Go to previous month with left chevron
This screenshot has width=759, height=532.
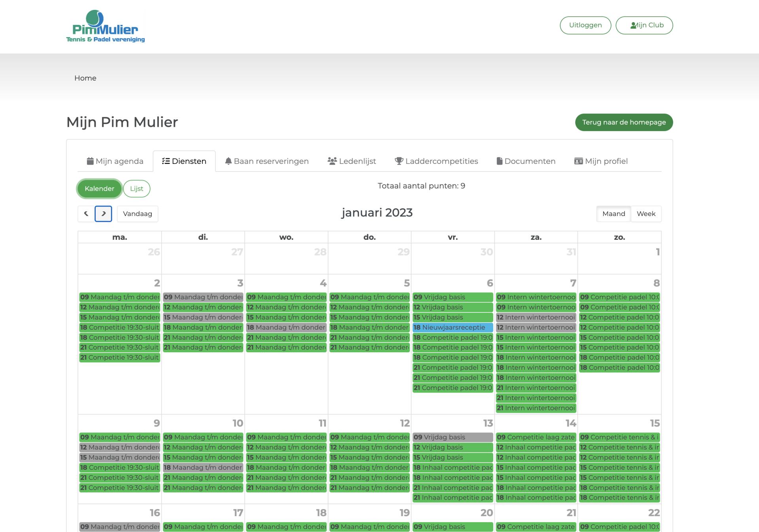tap(86, 214)
